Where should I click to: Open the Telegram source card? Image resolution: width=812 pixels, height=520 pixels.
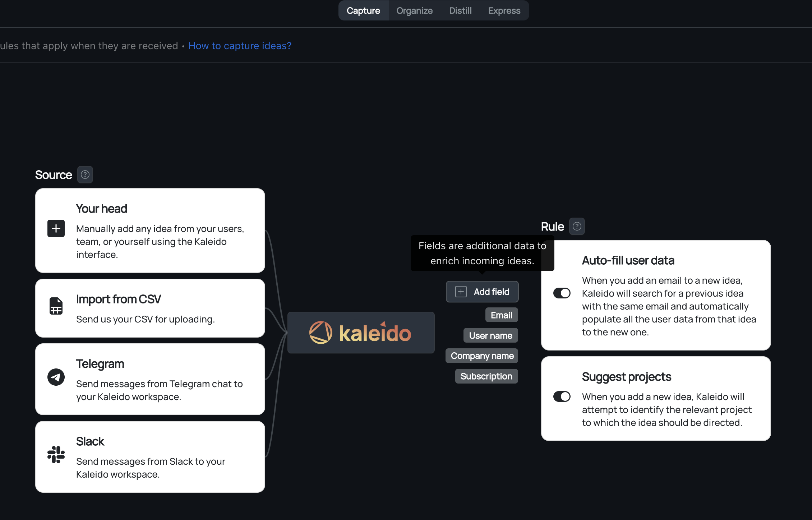click(150, 379)
